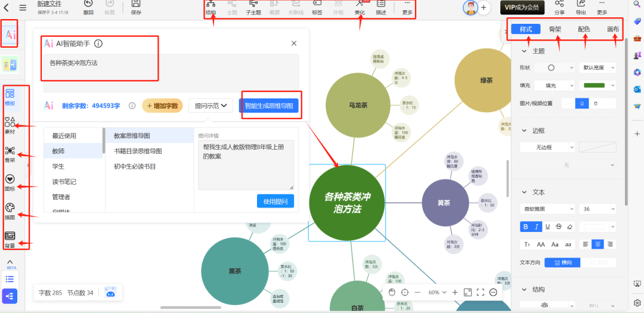Image resolution: width=644 pixels, height=313 pixels.
Task: Toggle italic text formatting
Action: (536, 227)
